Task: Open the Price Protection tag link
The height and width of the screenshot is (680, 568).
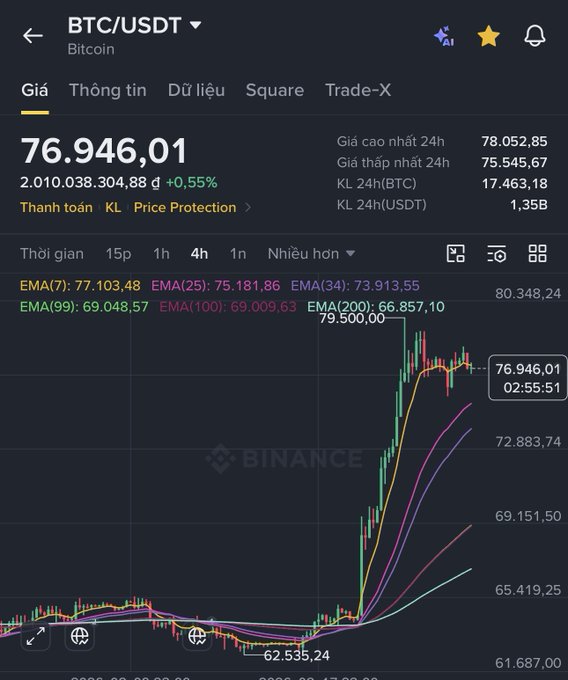Action: (185, 207)
